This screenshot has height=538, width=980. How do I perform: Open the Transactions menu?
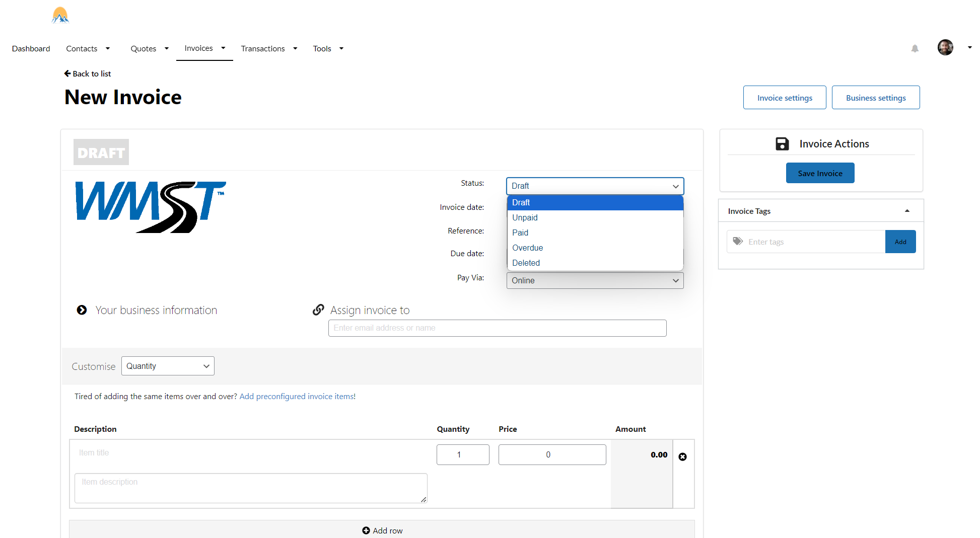point(269,48)
